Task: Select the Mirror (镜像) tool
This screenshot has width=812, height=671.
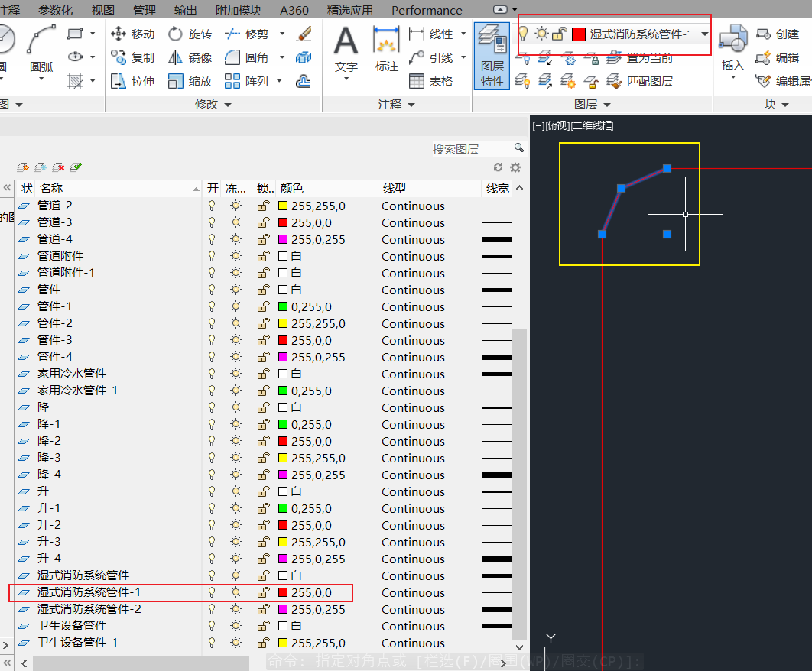Action: pyautogui.click(x=190, y=57)
